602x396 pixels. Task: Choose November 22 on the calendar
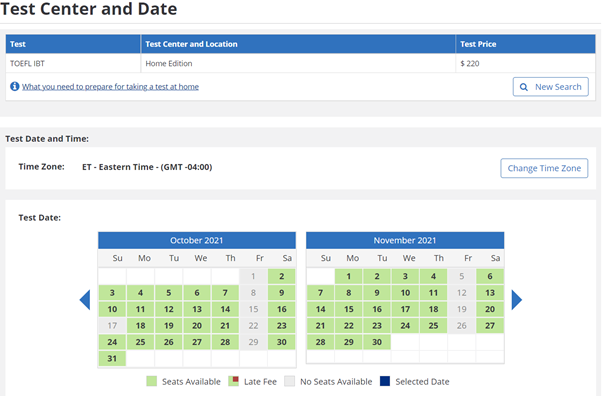click(349, 326)
